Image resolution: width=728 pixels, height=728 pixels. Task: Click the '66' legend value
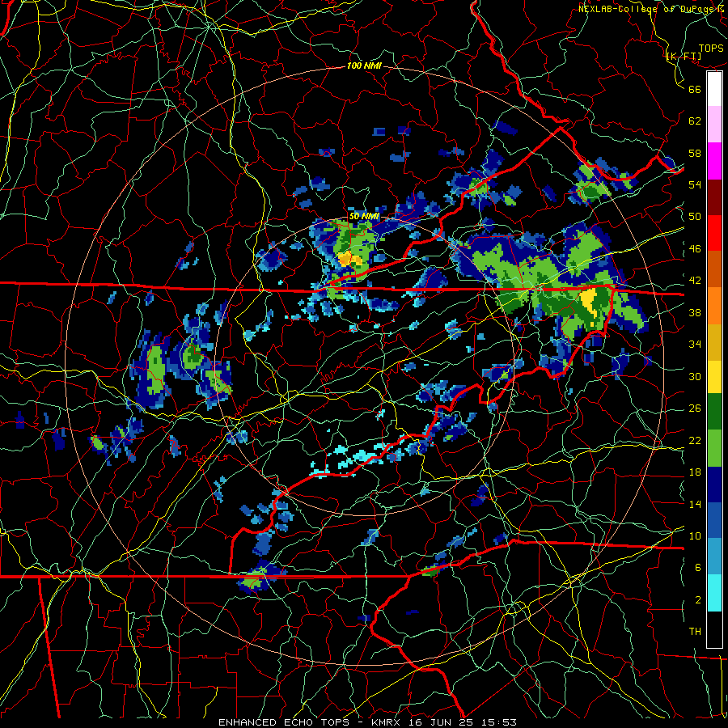click(695, 89)
